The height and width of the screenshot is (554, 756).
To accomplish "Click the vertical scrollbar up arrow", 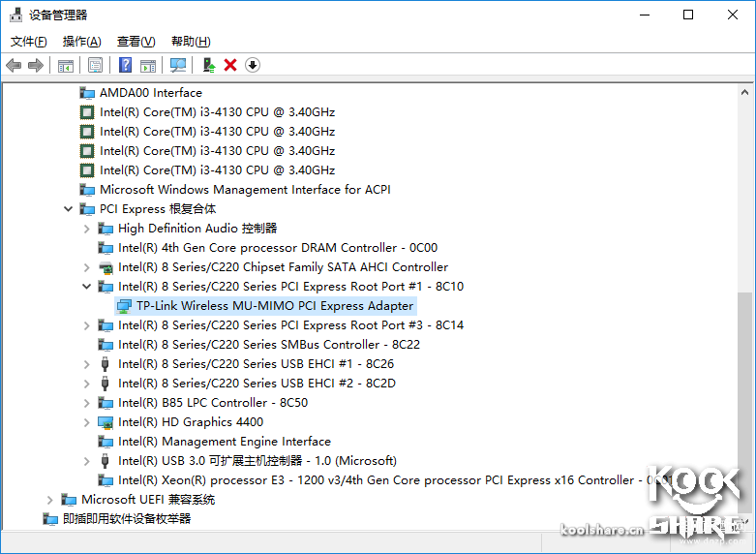I will click(x=744, y=92).
